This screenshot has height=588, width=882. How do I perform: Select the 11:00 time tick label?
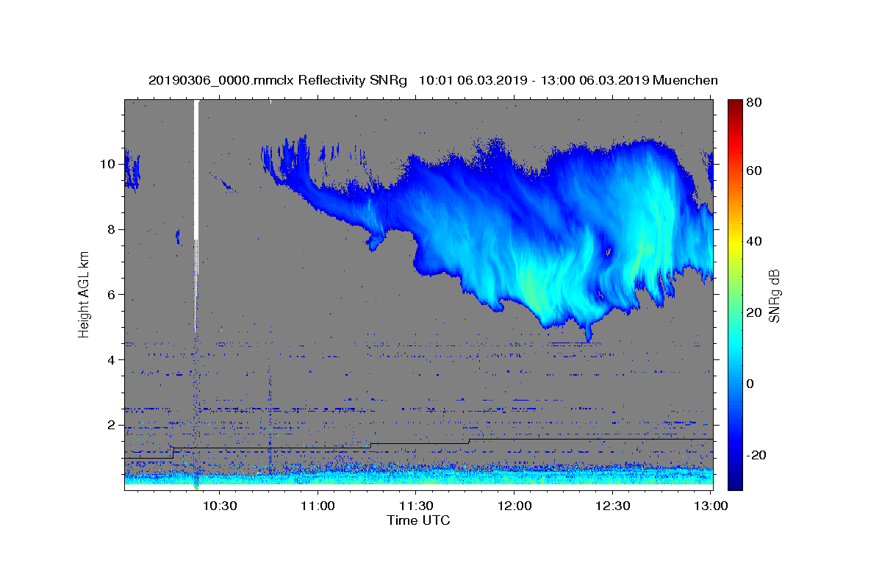[318, 506]
